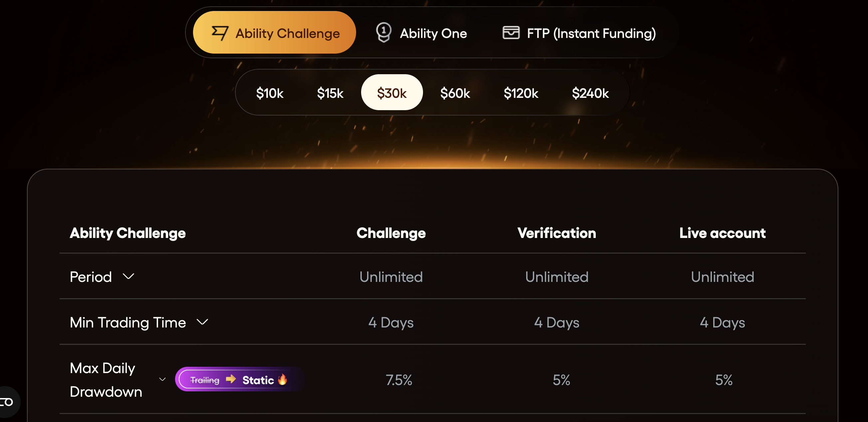868x422 pixels.
Task: Click the selected $30k size pill
Action: (391, 93)
